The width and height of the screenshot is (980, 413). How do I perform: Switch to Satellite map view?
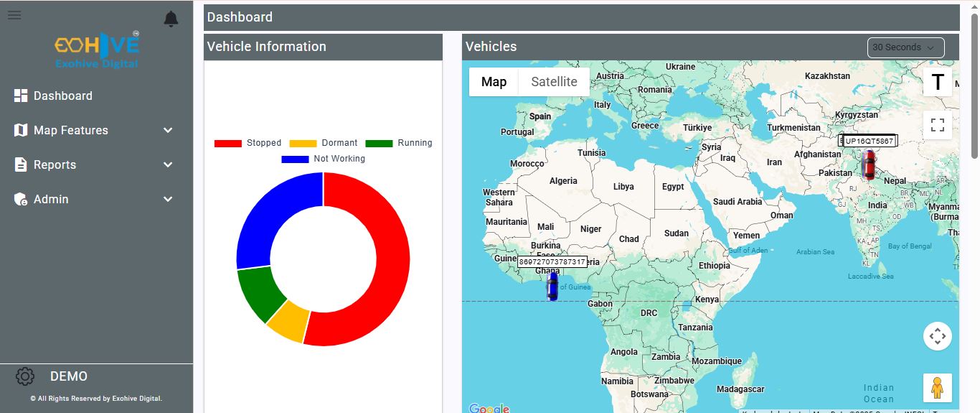pos(554,82)
